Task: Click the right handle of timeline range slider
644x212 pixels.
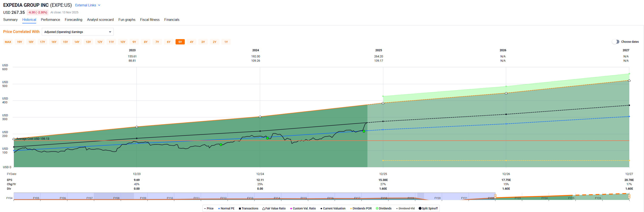Action: click(x=629, y=196)
